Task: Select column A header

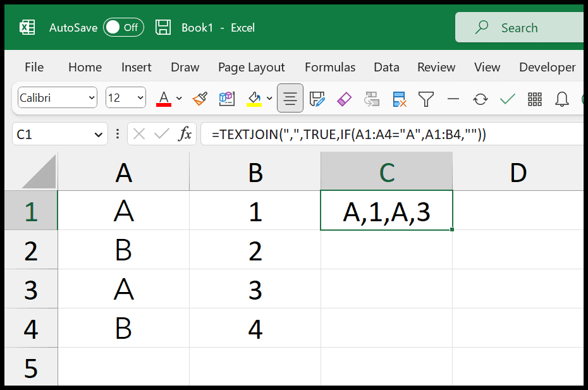Action: (x=124, y=171)
